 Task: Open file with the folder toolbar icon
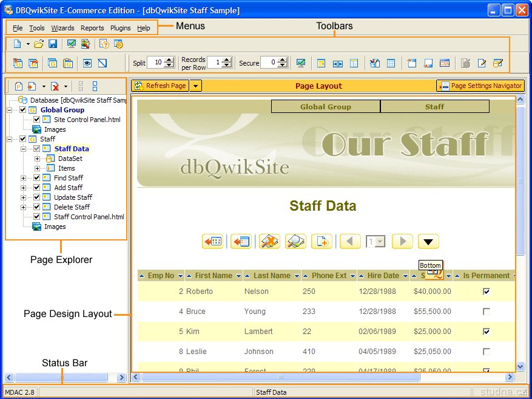[39, 44]
